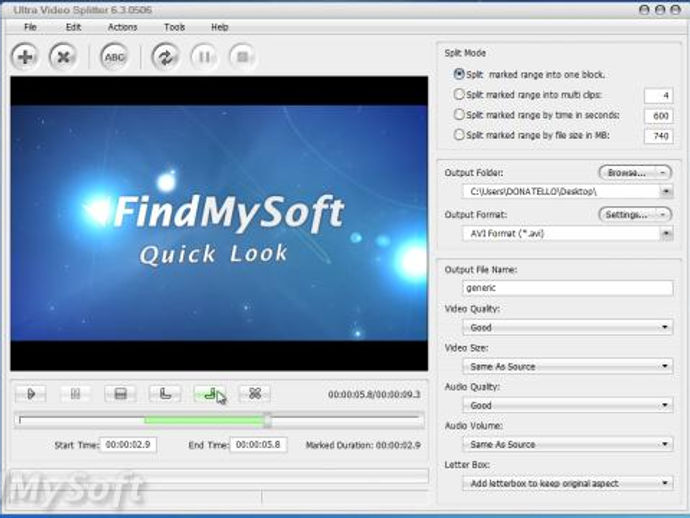
Task: Click the Output File Name field
Action: (568, 288)
